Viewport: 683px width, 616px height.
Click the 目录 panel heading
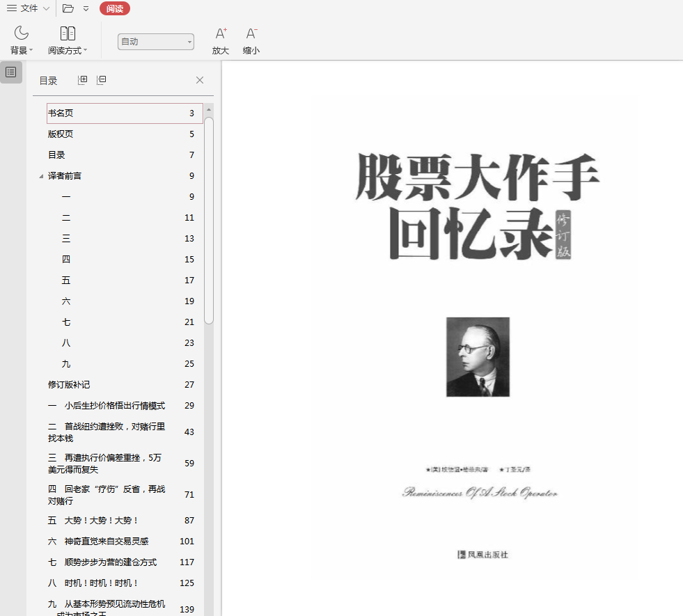(x=48, y=81)
